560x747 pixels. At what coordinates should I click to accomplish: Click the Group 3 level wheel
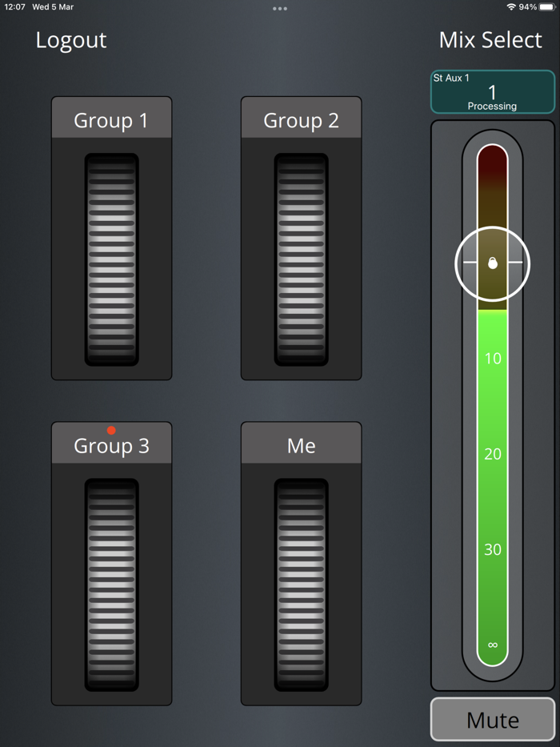(111, 584)
